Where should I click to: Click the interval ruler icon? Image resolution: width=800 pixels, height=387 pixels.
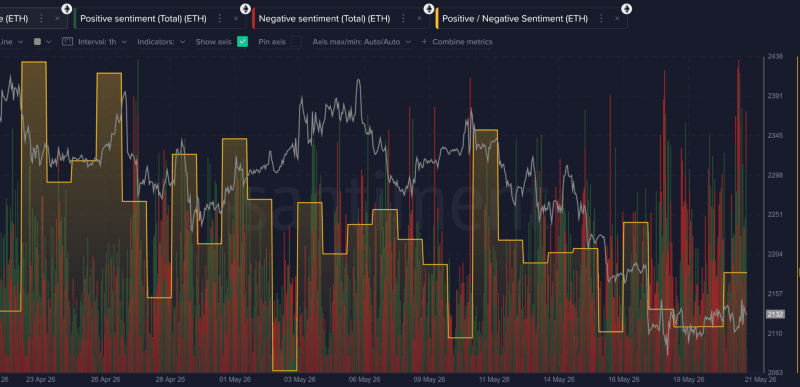[x=67, y=42]
